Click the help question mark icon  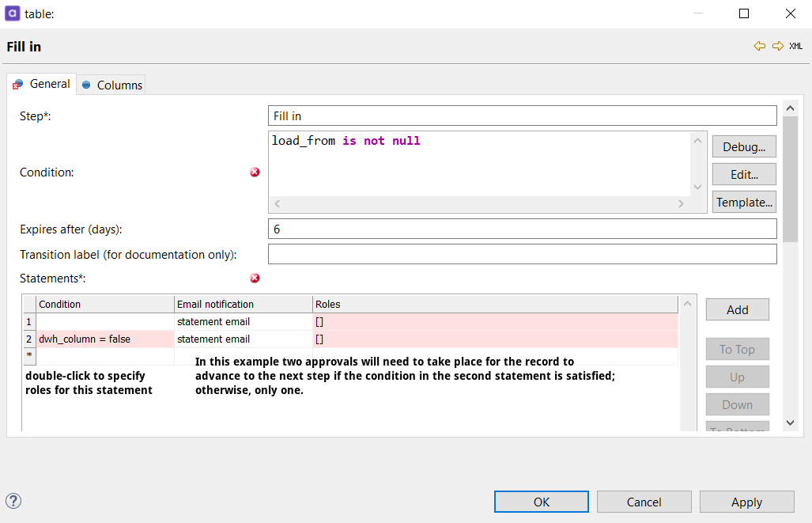coord(13,501)
